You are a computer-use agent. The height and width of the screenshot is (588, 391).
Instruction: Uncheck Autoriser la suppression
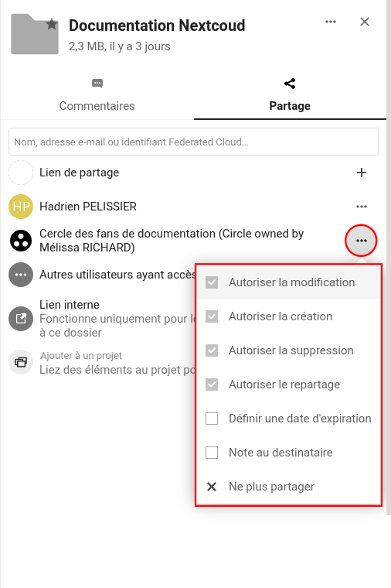pyautogui.click(x=212, y=350)
